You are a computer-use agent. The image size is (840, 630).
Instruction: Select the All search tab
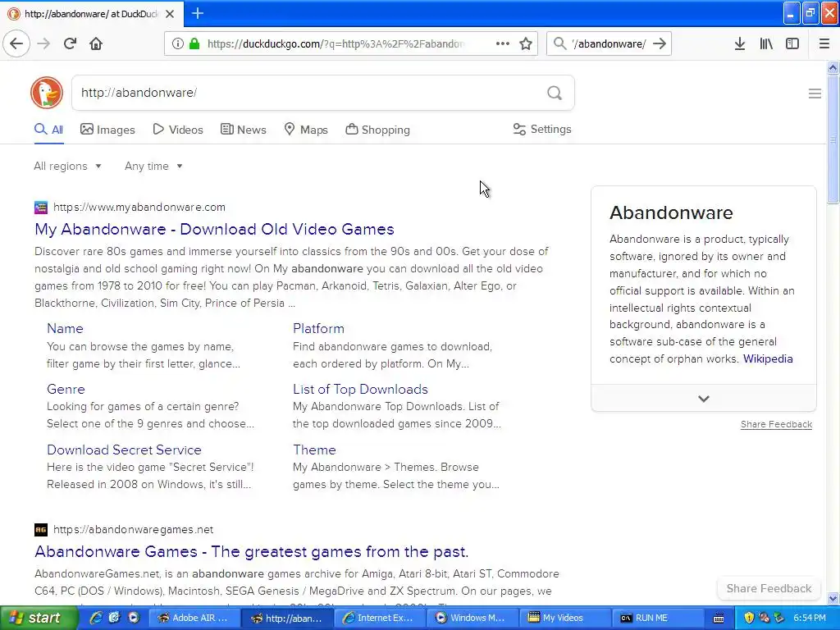point(48,130)
